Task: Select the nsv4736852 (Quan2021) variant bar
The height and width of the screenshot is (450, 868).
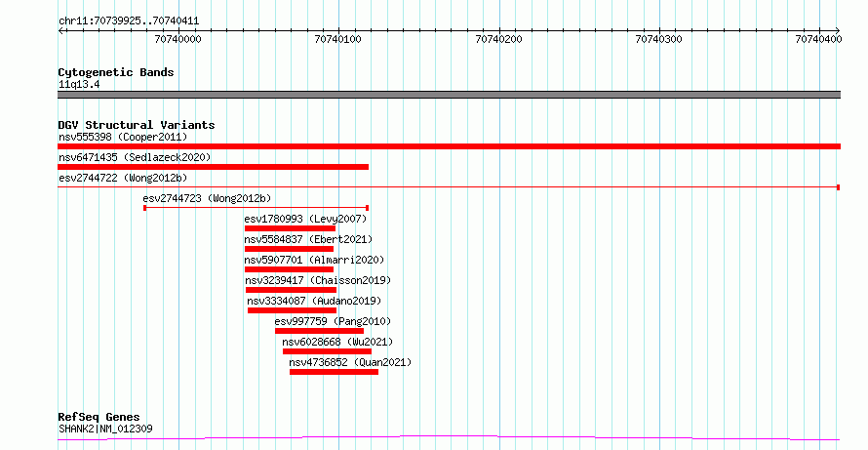Action: coord(334,372)
